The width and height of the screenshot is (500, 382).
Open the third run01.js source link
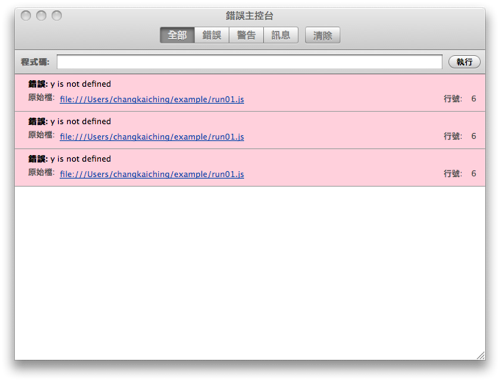(152, 174)
